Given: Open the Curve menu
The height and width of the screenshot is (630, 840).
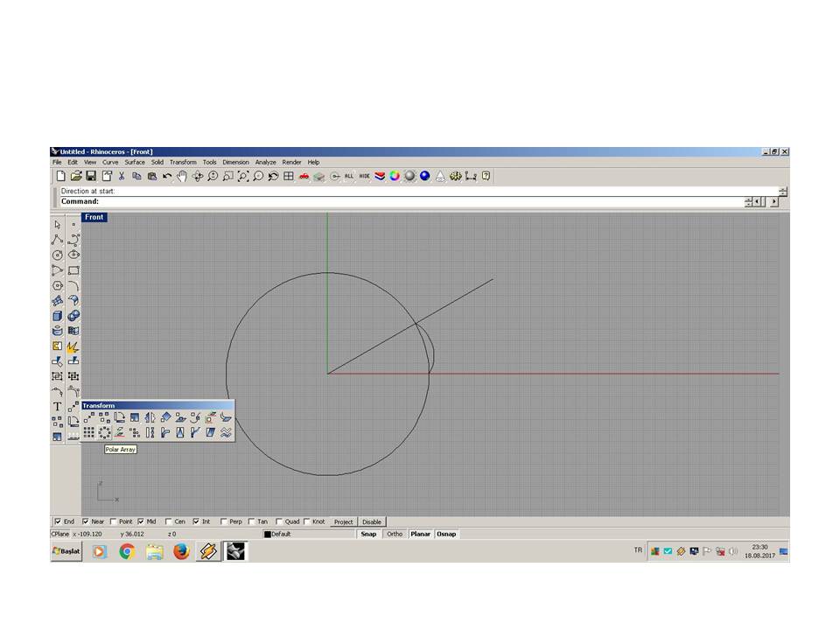Looking at the screenshot, I should (110, 163).
